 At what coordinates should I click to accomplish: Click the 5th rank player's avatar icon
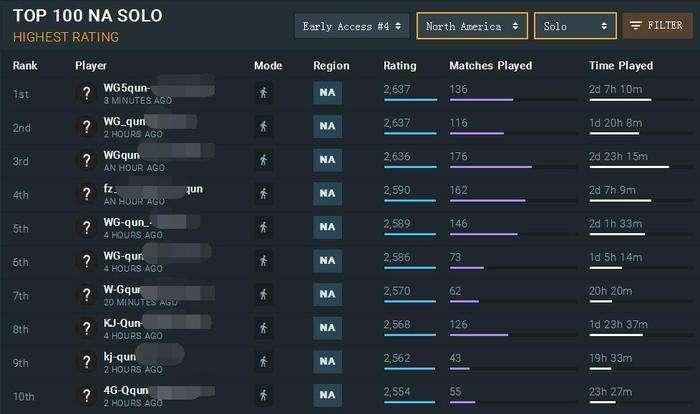pyautogui.click(x=87, y=227)
